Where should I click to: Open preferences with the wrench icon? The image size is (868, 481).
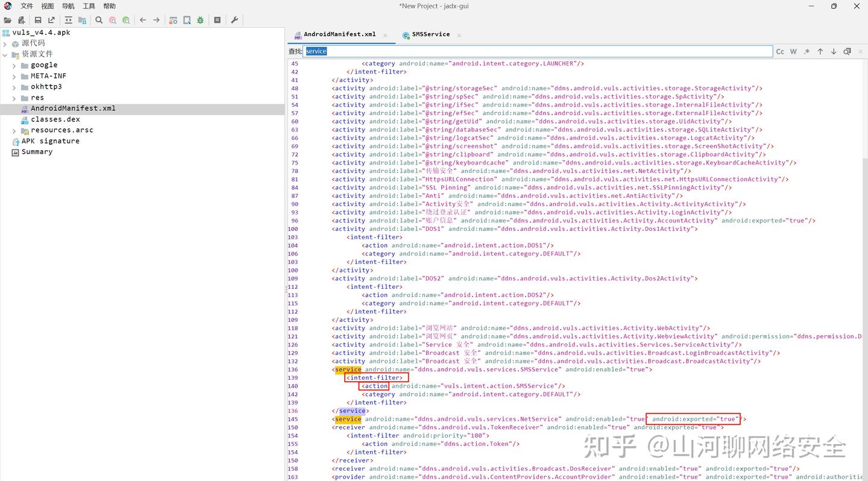click(234, 20)
